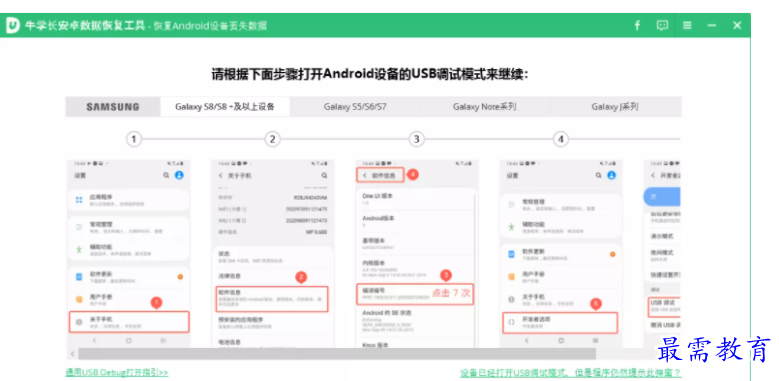The height and width of the screenshot is (381, 779).
Task: Click the horizontal scrollbar thumb below screenshots
Action: (x=336, y=354)
